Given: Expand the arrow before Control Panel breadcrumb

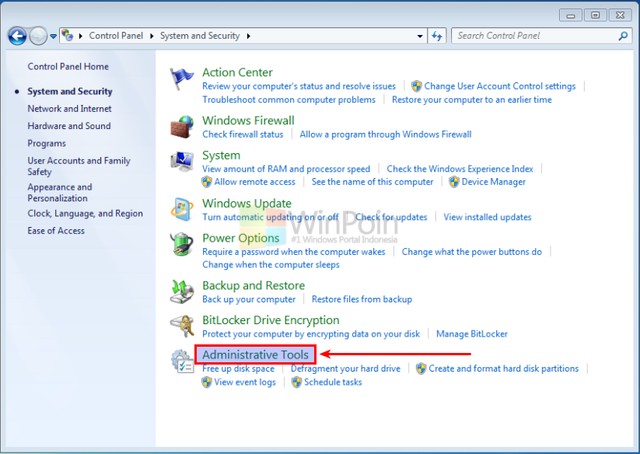Looking at the screenshot, I should click(81, 36).
